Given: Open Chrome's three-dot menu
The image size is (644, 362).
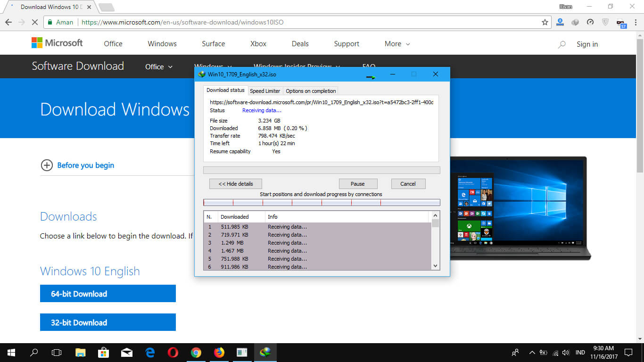Looking at the screenshot, I should point(636,22).
